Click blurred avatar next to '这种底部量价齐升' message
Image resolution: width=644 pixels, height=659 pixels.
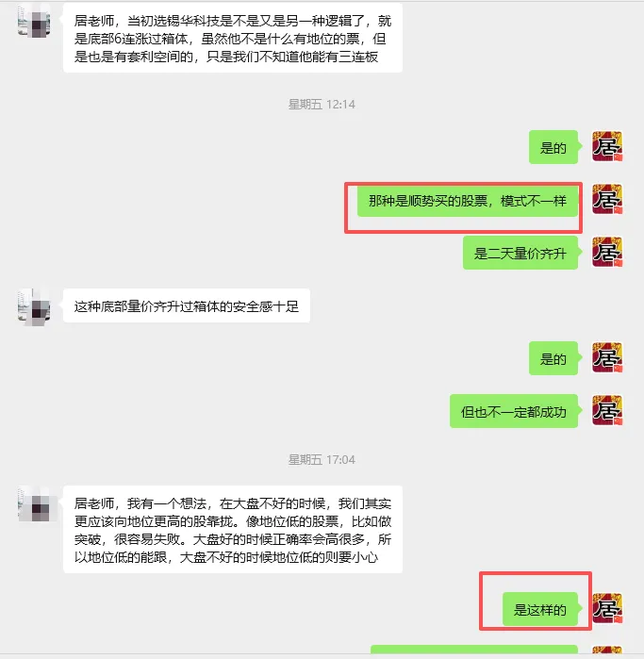(34, 306)
